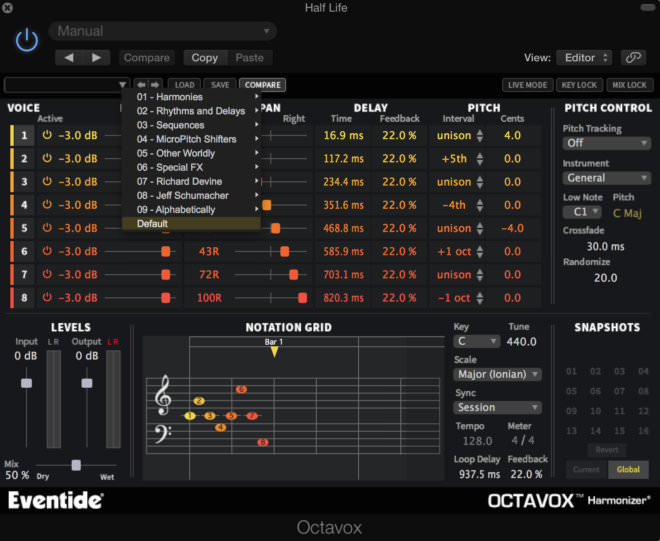Open 07 - Richard Devine submenu
This screenshot has width=660, height=541.
pos(192,181)
